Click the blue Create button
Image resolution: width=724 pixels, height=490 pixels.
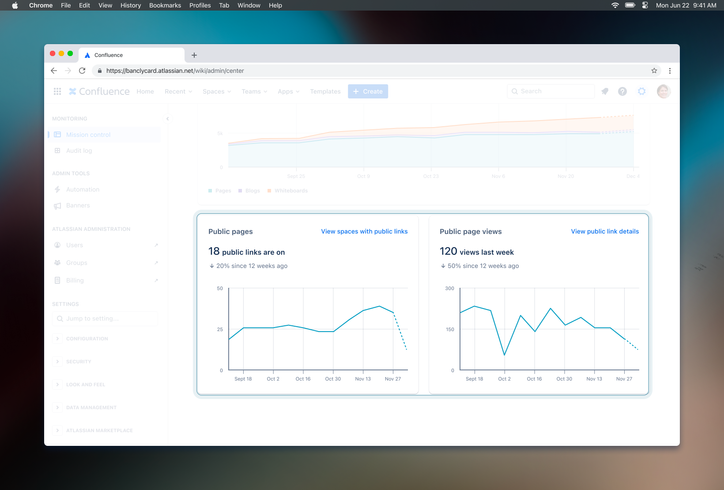(x=368, y=91)
